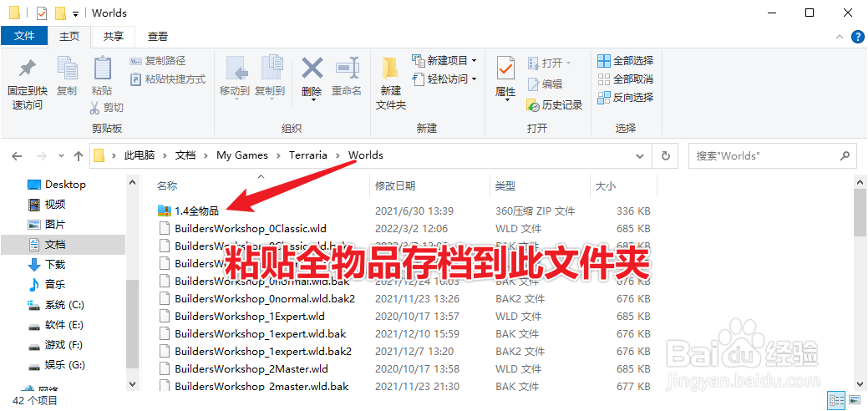
Task: Collapse the ribbon with the chevron
Action: click(840, 37)
